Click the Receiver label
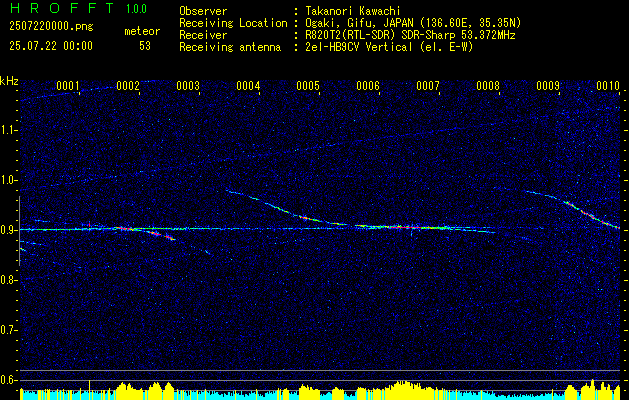 203,35
